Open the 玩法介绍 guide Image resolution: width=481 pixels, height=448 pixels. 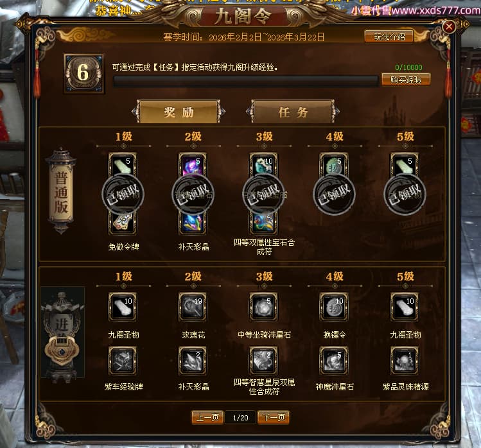point(389,37)
